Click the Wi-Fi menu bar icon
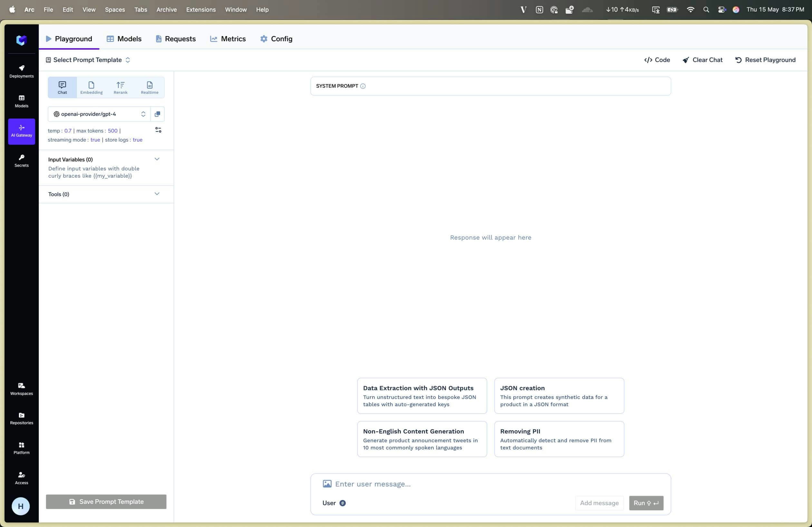812x527 pixels. point(691,10)
